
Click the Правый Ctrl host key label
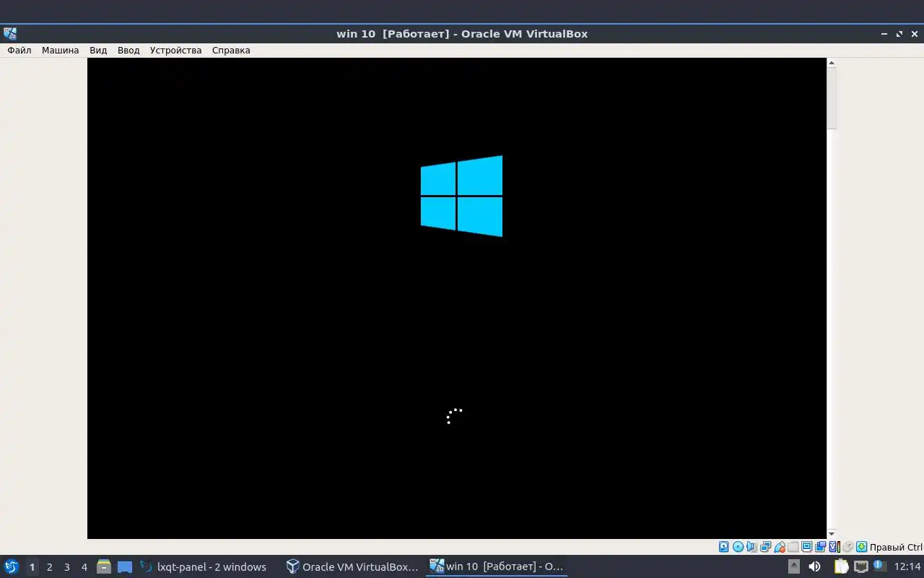(x=896, y=547)
